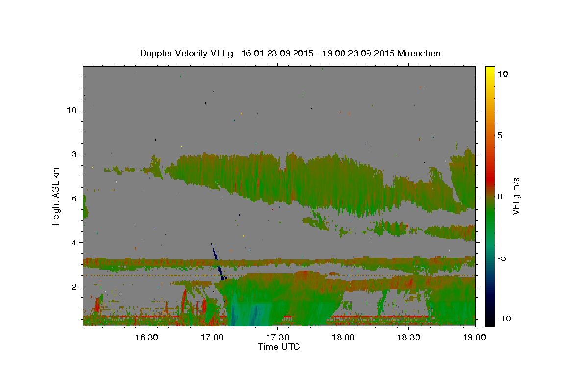Click the 'Time UTC' axis label
Screen dimensions: 588x392
click(x=279, y=347)
